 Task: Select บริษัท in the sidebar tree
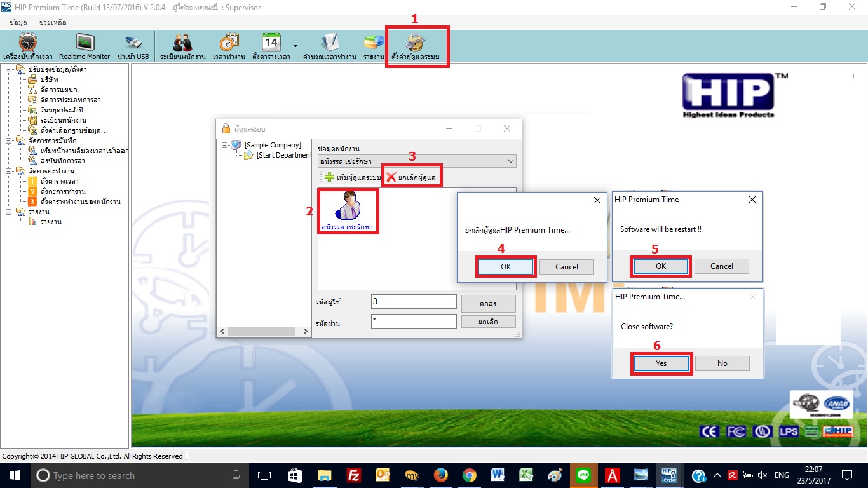(49, 79)
